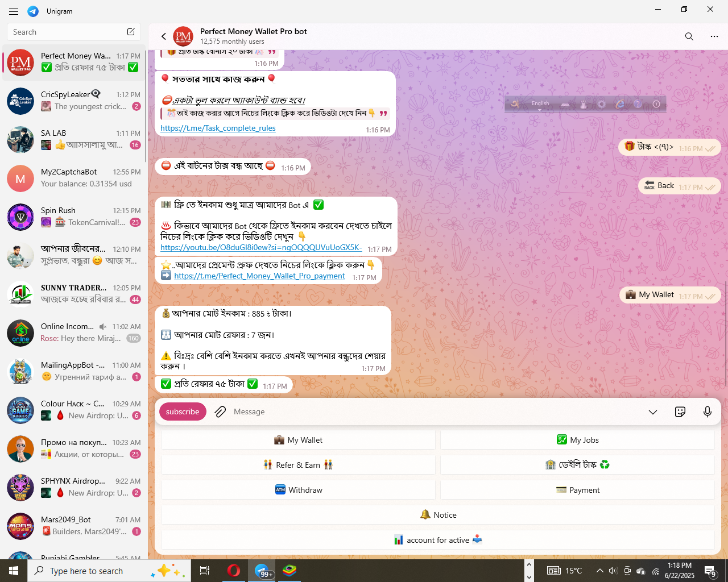
Task: Open the SA LAB chat
Action: pos(73,140)
